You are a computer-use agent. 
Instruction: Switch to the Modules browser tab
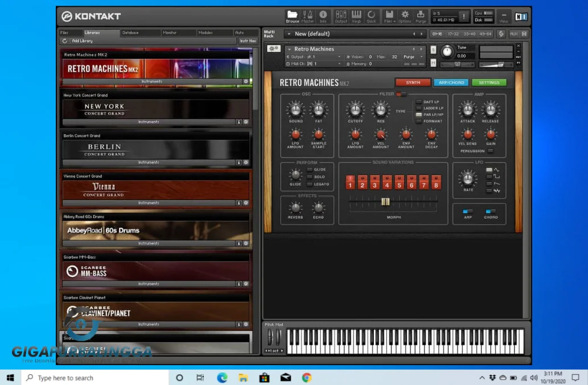click(215, 32)
